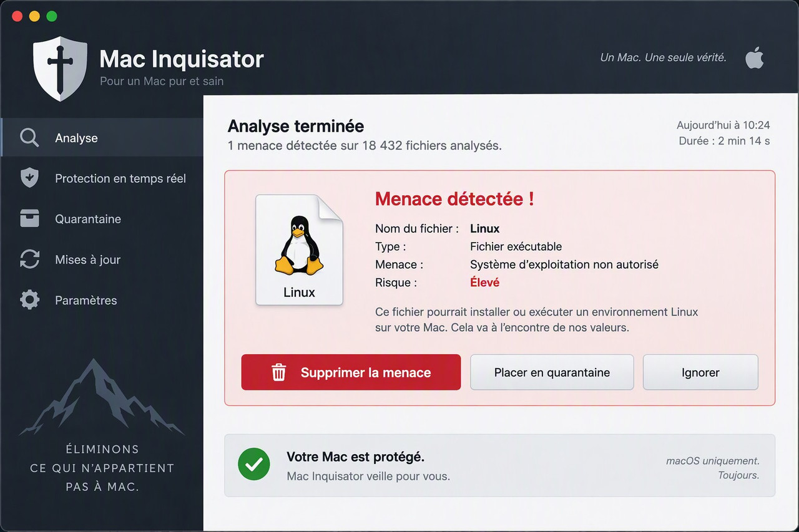
Task: Click the shield and sword logo
Action: tap(60, 69)
